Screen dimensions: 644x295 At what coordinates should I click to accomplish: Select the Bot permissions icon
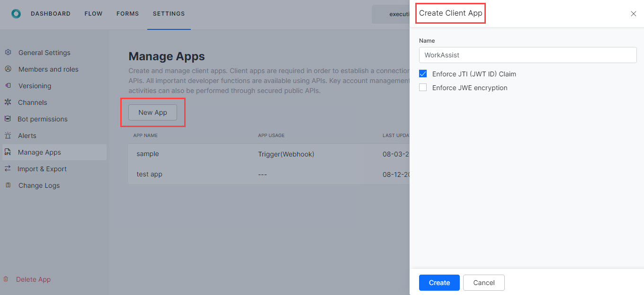8,119
